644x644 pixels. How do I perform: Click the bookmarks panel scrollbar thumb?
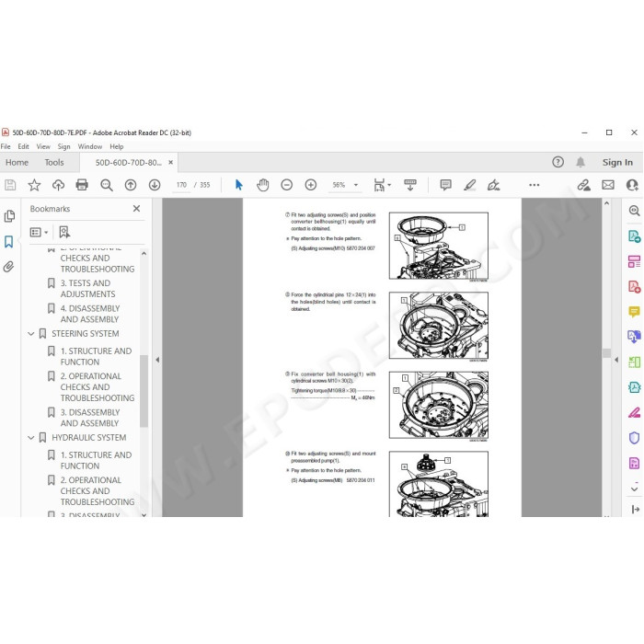tap(144, 391)
